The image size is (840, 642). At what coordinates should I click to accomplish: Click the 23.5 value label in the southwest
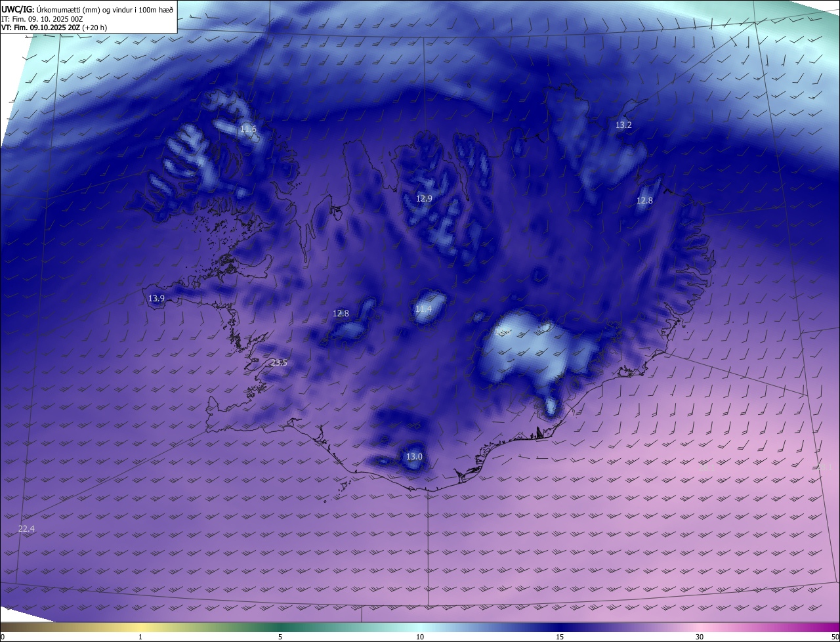point(279,363)
